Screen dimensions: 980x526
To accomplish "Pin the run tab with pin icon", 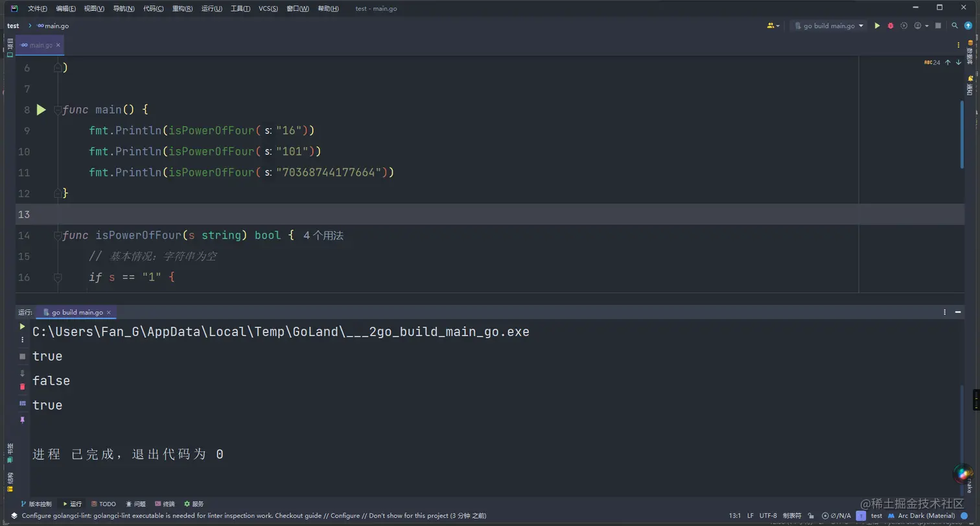I will [x=22, y=420].
